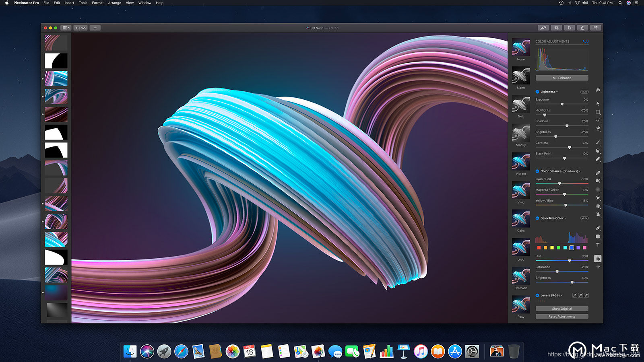Disable the Levels adjustment checkbox
This screenshot has width=644, height=362.
(x=537, y=295)
